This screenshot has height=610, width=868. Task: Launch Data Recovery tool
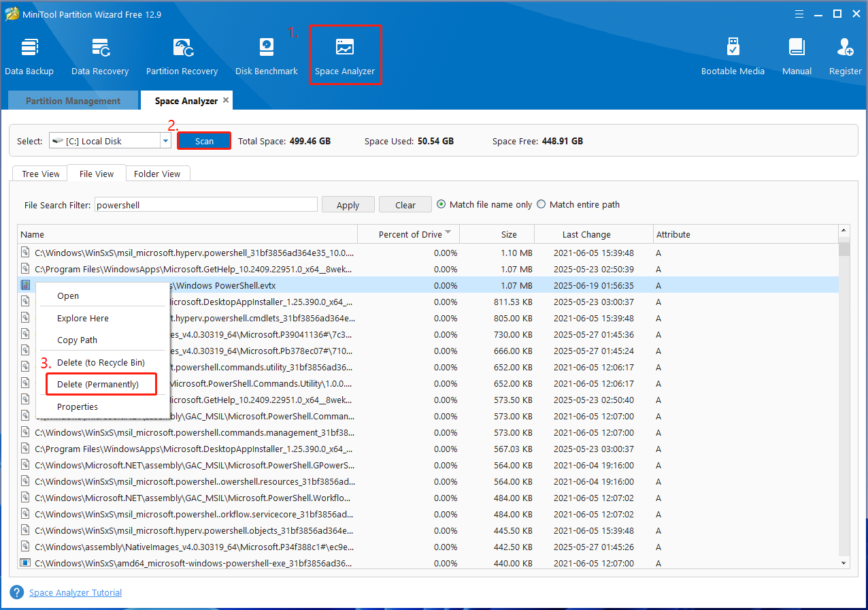pos(100,57)
